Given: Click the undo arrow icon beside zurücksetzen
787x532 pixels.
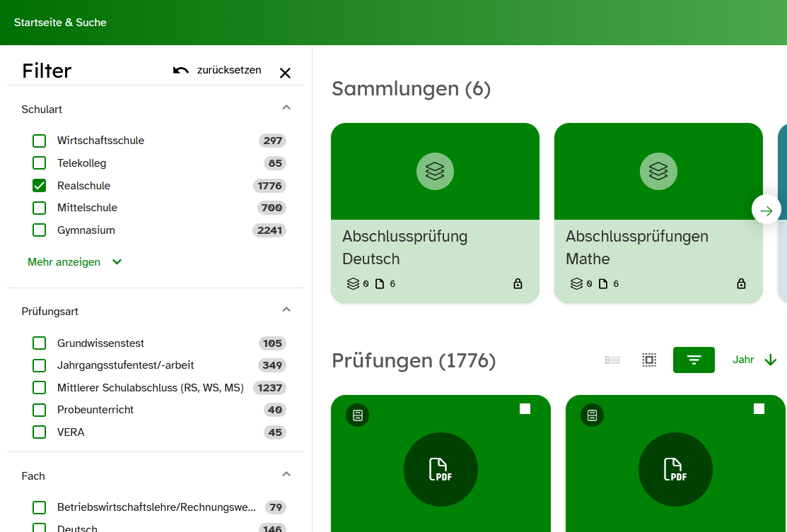Looking at the screenshot, I should (181, 70).
